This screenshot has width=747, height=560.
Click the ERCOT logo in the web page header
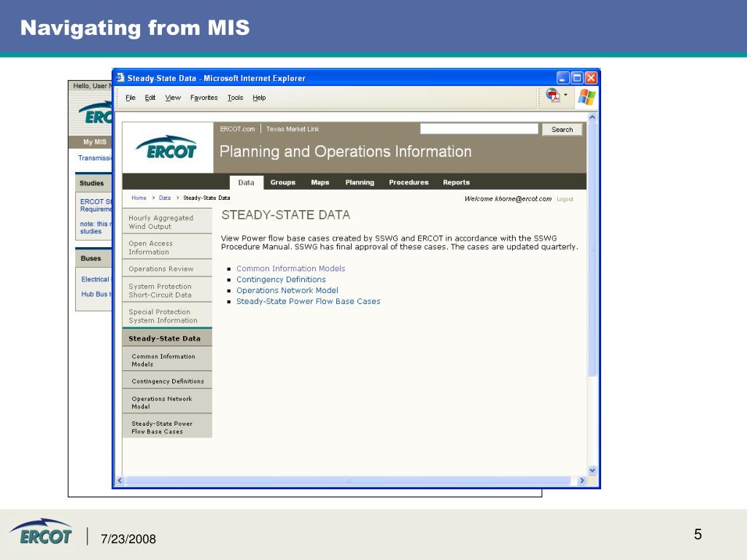pyautogui.click(x=166, y=147)
